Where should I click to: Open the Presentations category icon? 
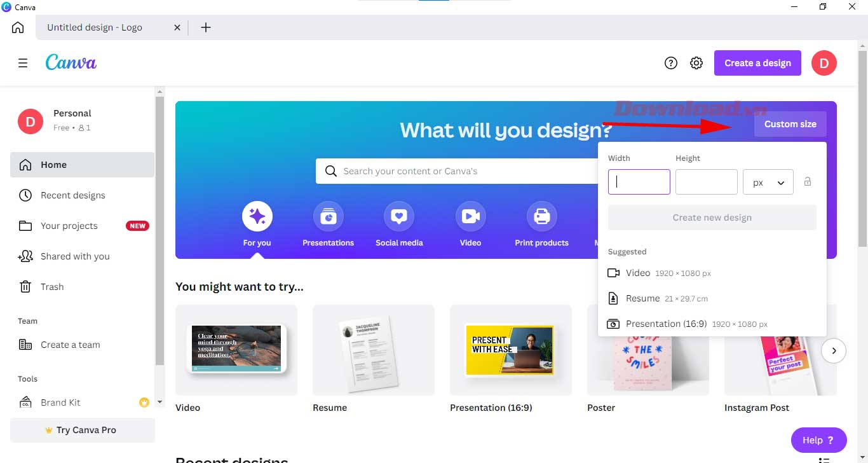(328, 216)
